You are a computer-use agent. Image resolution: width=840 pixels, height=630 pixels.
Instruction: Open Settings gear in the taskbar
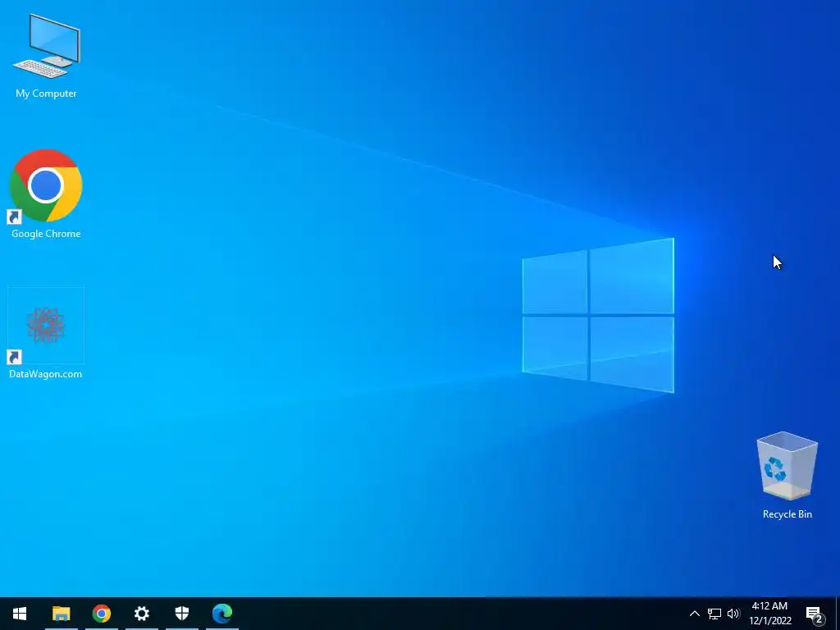(141, 614)
